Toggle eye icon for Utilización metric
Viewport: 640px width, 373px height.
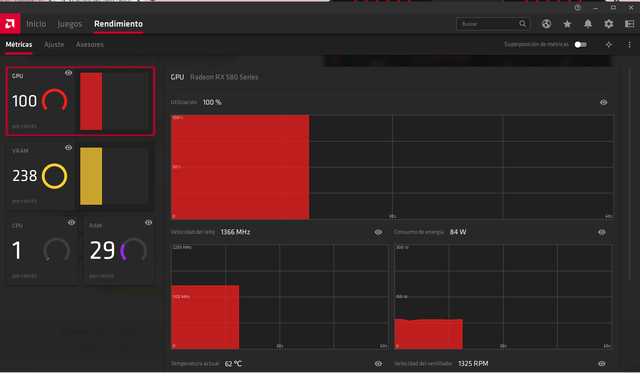603,102
